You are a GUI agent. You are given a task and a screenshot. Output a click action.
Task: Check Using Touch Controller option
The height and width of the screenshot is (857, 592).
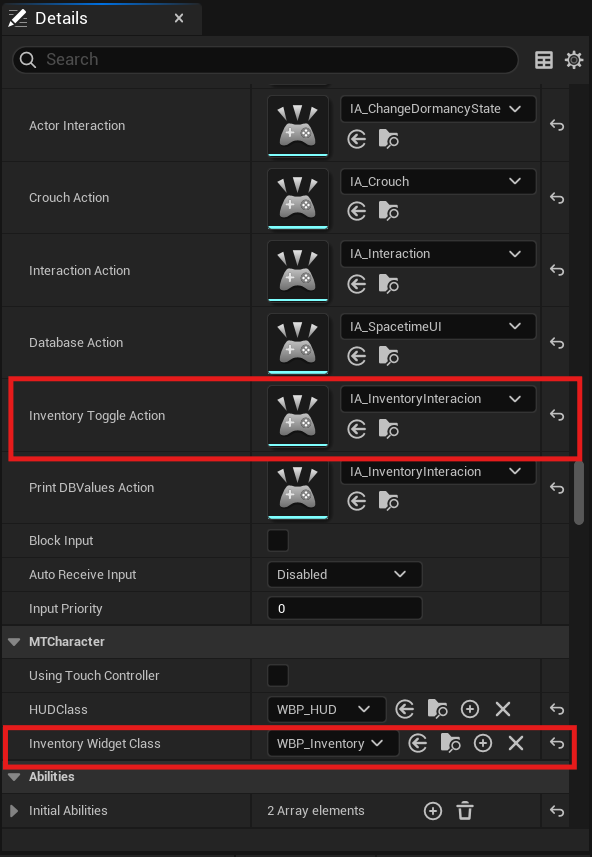[x=278, y=676]
